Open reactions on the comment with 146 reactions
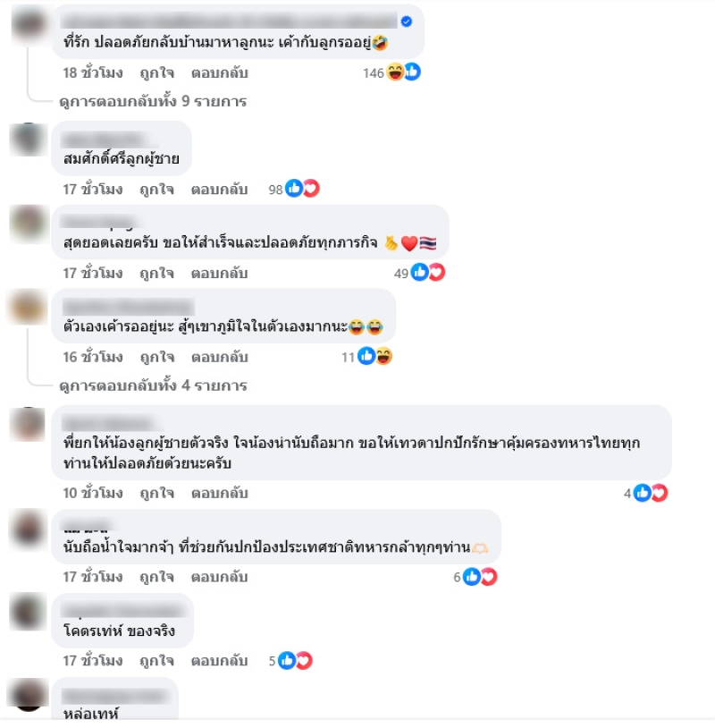 pos(391,72)
